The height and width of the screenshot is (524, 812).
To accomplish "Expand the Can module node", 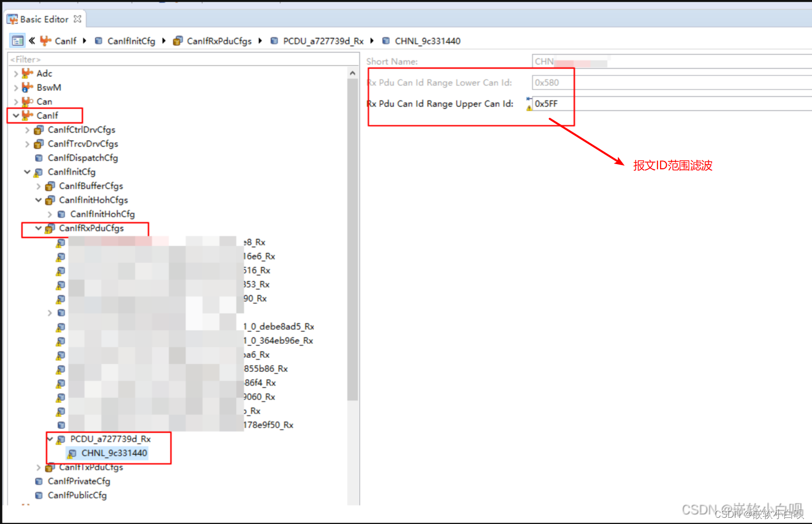I will (x=16, y=102).
